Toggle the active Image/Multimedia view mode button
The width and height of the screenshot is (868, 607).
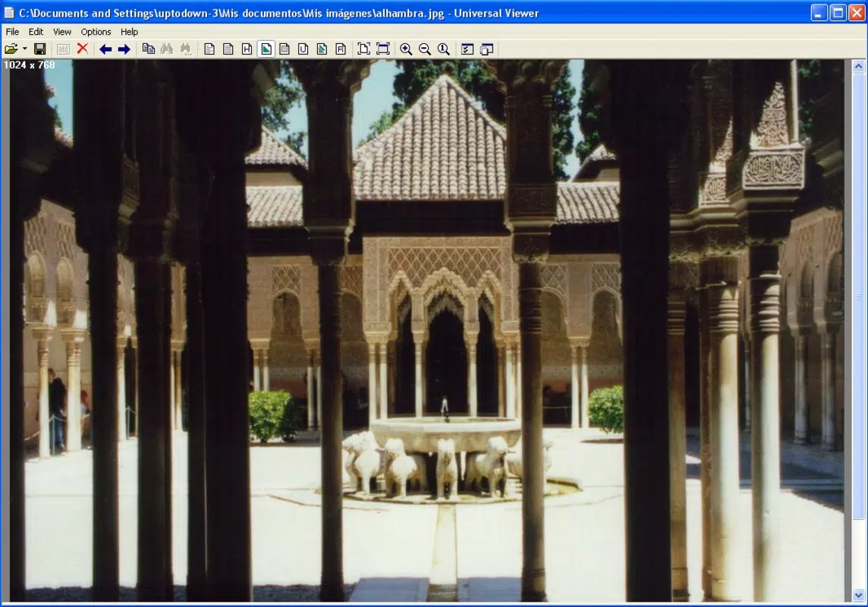(266, 49)
